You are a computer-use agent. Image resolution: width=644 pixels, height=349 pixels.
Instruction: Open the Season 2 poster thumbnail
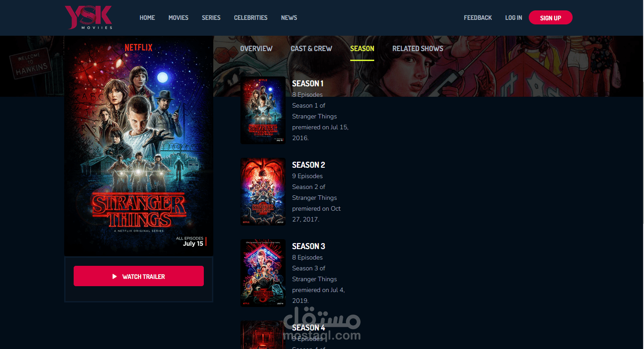click(x=263, y=192)
